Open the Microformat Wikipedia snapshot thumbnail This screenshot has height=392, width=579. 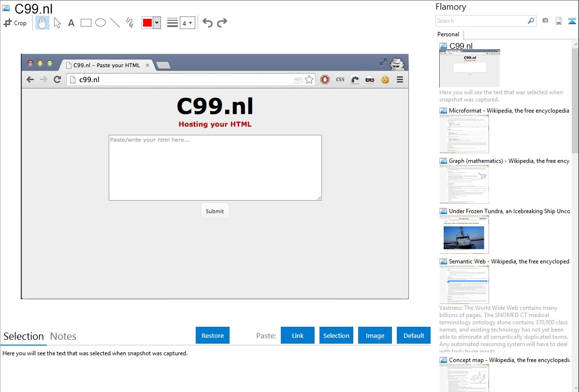pos(464,134)
